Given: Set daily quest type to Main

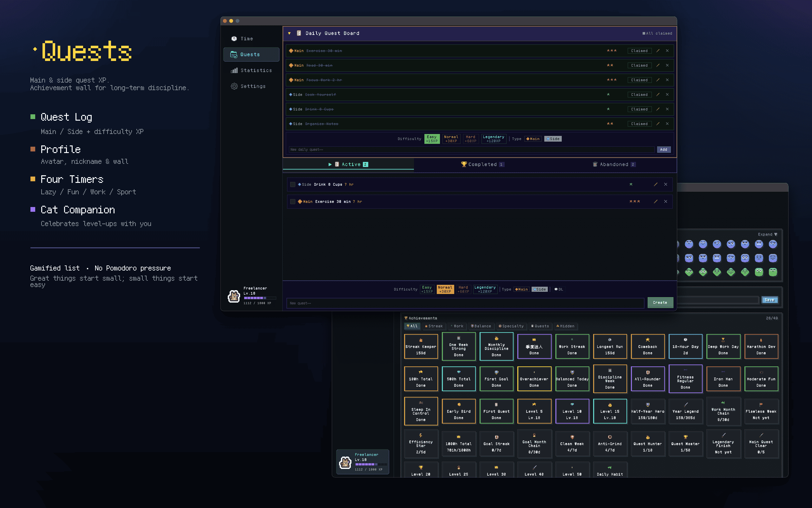Looking at the screenshot, I should (x=533, y=139).
